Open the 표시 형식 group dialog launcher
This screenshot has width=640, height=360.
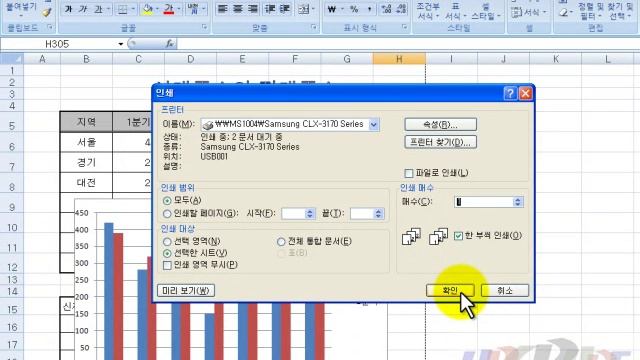[404, 27]
